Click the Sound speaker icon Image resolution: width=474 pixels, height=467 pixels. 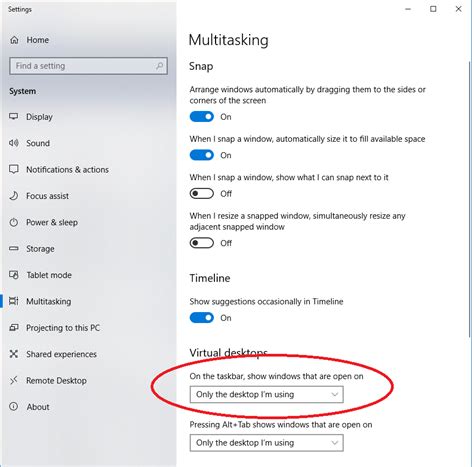(14, 143)
